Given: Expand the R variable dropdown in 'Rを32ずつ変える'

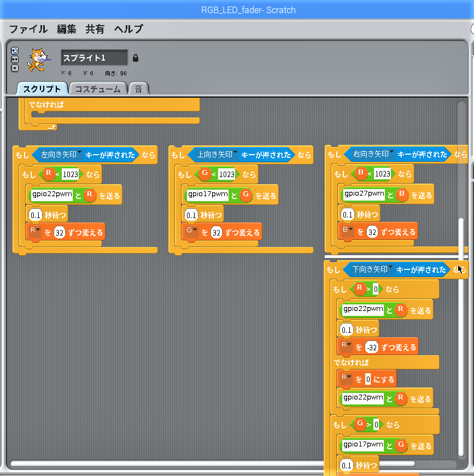Looking at the screenshot, I should [38, 231].
